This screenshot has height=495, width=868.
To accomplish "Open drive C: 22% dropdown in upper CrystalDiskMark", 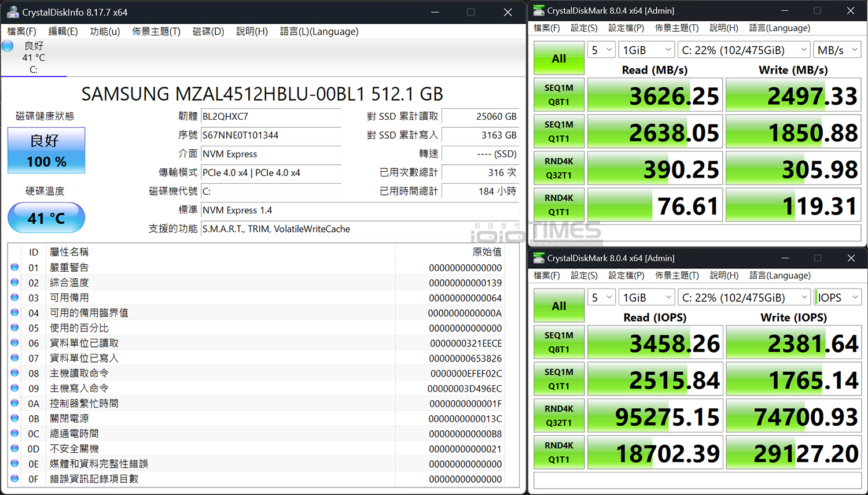I will click(x=744, y=50).
